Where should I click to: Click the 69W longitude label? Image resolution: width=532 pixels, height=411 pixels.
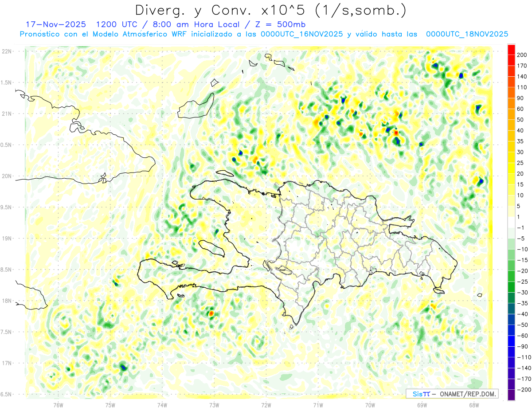(x=422, y=405)
